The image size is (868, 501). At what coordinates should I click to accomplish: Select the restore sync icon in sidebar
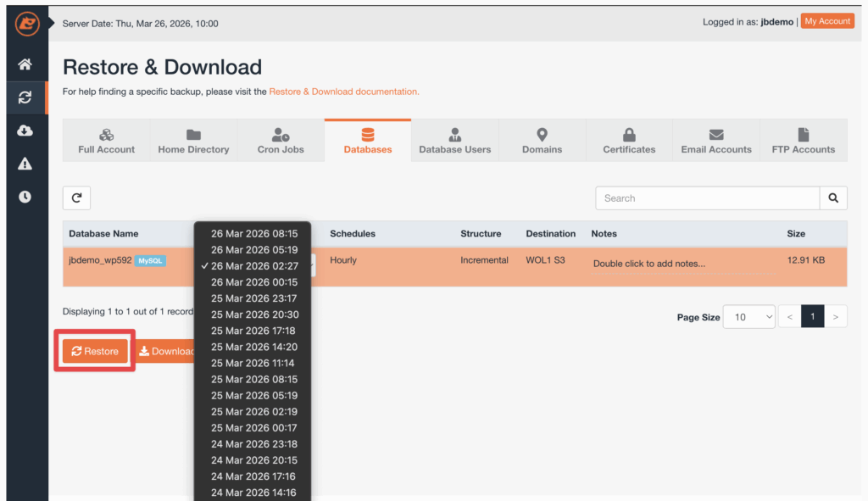(25, 97)
